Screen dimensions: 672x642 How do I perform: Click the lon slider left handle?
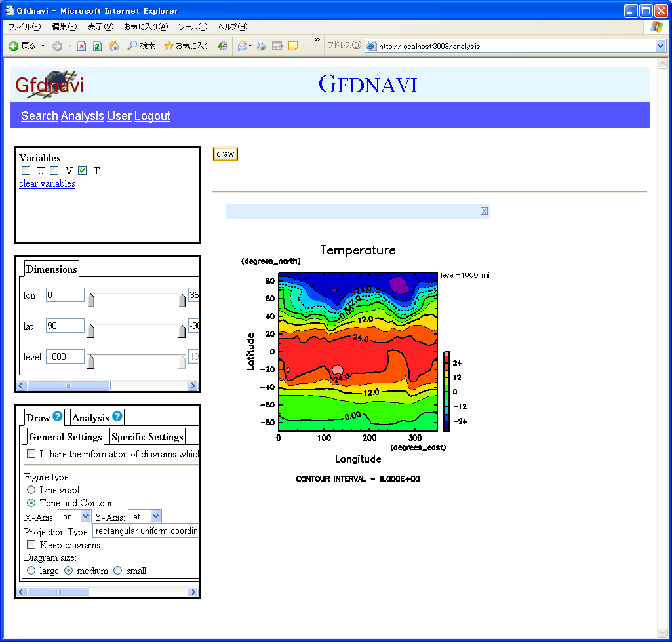click(91, 300)
